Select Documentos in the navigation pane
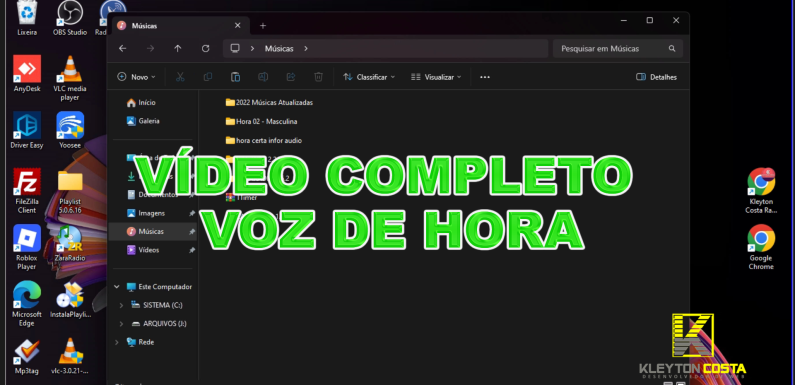The height and width of the screenshot is (385, 795). tap(153, 195)
